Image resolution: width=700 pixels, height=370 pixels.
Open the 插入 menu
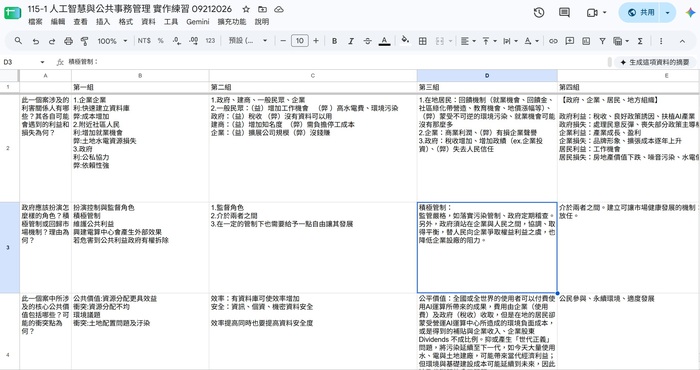pos(103,21)
